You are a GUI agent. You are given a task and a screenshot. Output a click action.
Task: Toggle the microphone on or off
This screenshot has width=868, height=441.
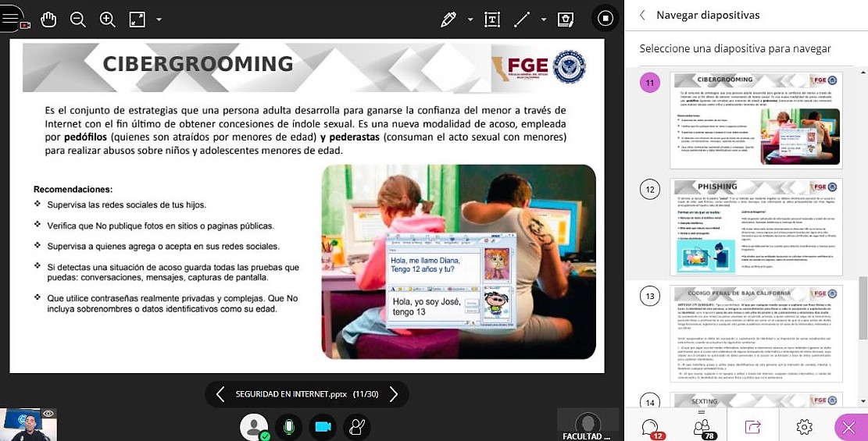288,426
